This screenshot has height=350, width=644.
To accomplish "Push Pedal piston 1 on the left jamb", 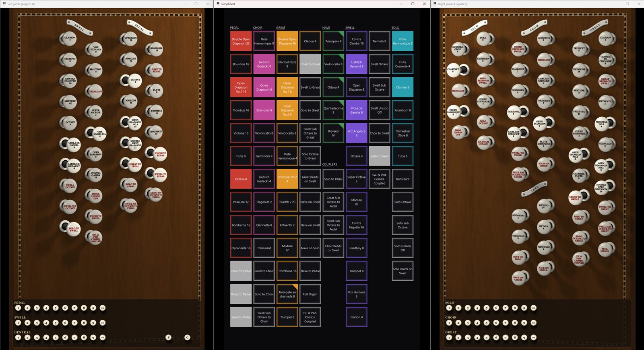I will coord(18,308).
